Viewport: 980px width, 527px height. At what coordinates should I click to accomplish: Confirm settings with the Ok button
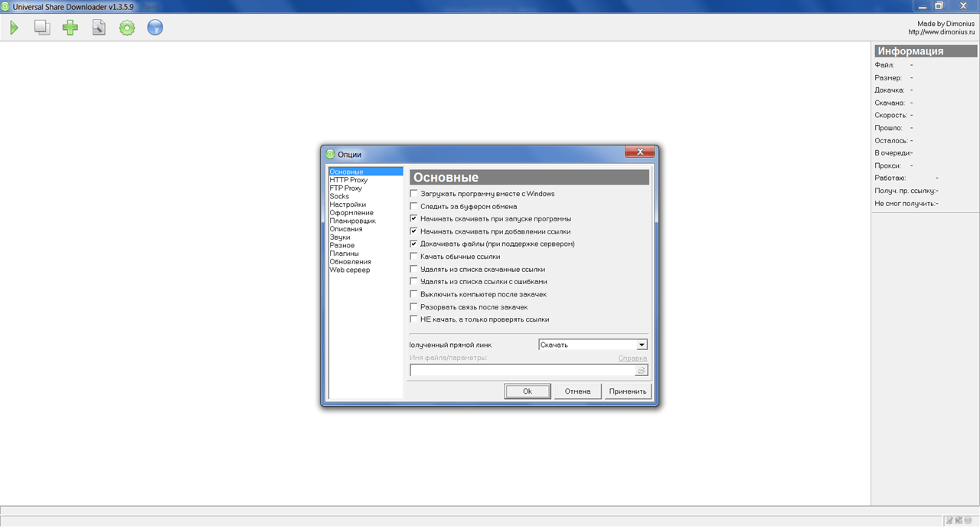tap(528, 391)
